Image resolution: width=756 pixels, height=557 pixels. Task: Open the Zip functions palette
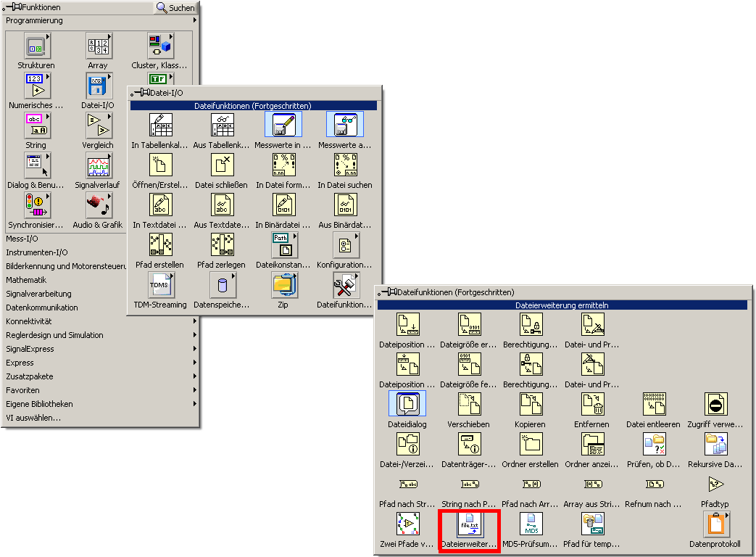point(284,285)
